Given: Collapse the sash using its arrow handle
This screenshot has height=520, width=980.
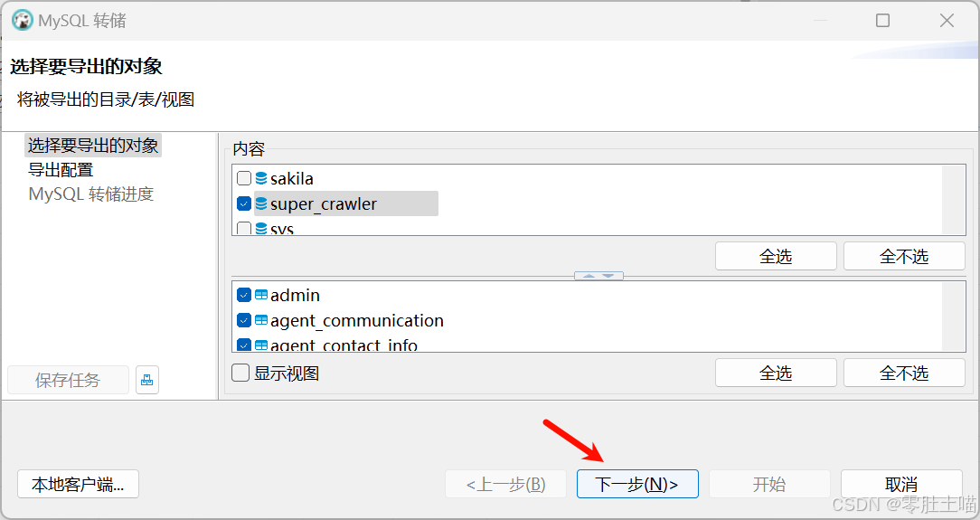Looking at the screenshot, I should 598,276.
